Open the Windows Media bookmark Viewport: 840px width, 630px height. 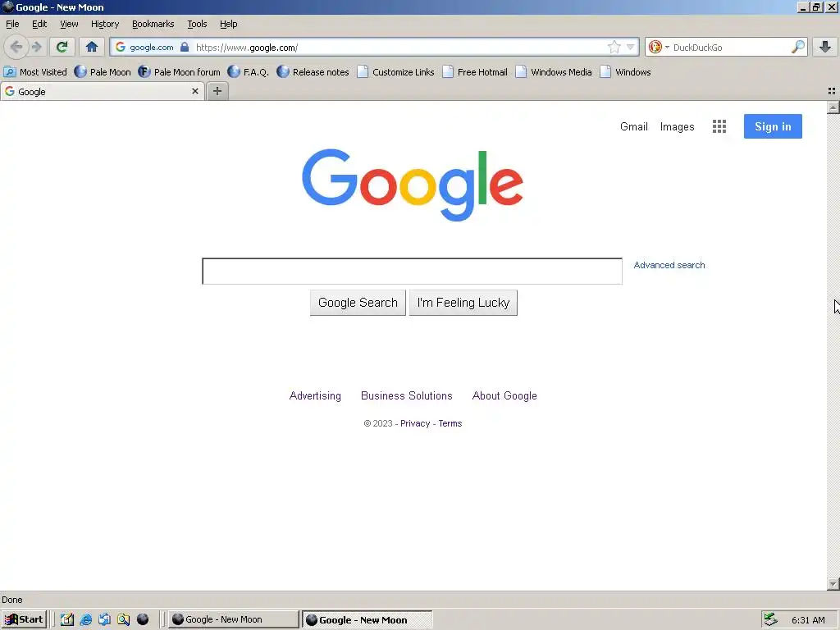click(x=554, y=72)
